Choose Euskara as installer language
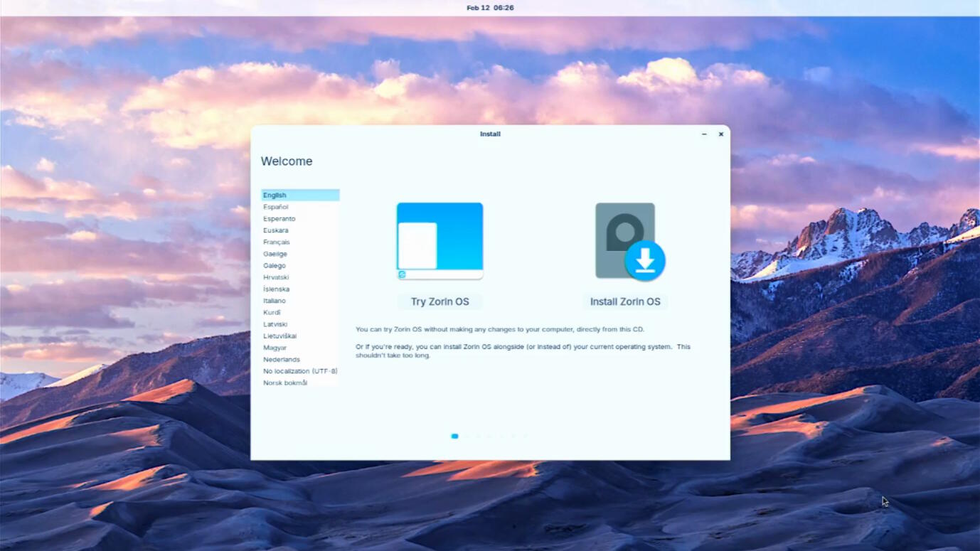Viewport: 980px width, 551px height. (300, 230)
